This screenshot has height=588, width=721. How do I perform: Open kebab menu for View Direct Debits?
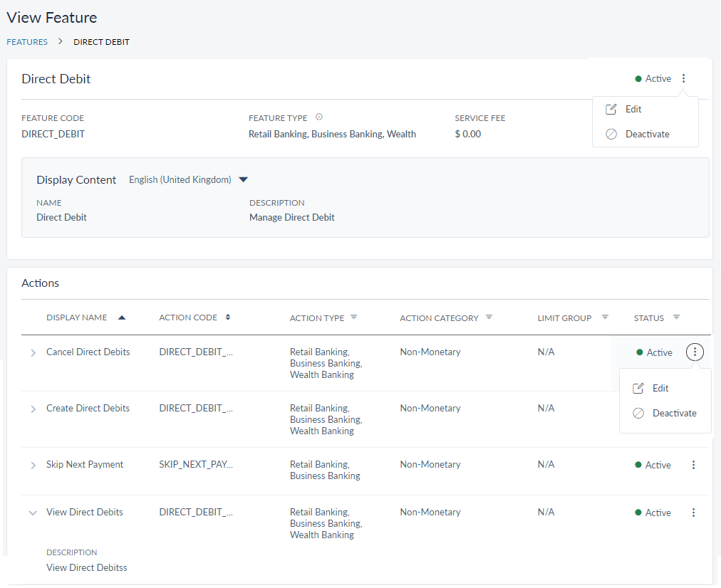click(x=694, y=513)
